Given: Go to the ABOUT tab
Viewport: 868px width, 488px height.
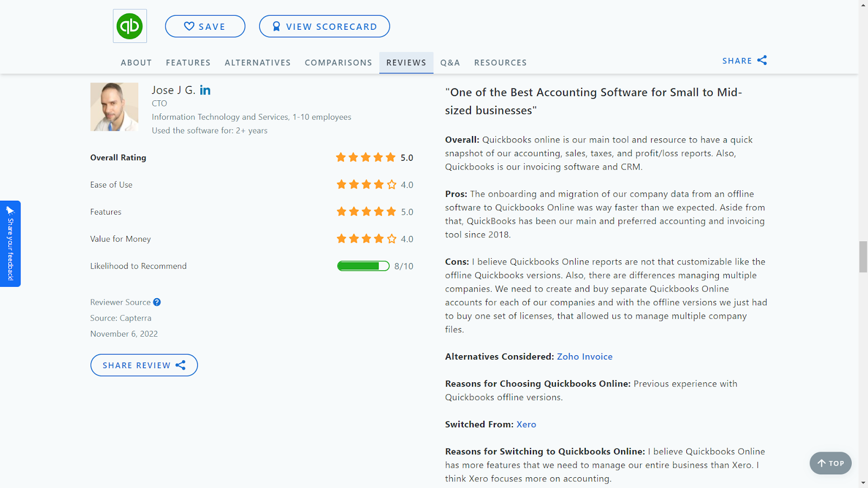Looking at the screenshot, I should pyautogui.click(x=136, y=62).
